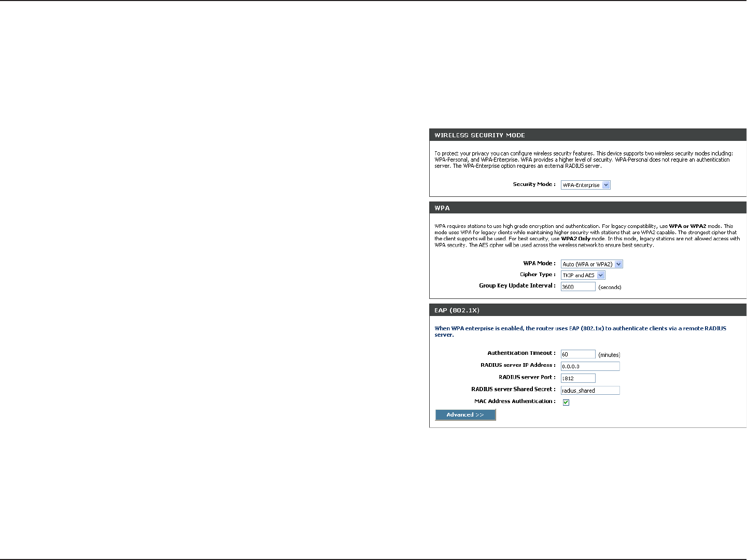Click the WPA section header

587,208
